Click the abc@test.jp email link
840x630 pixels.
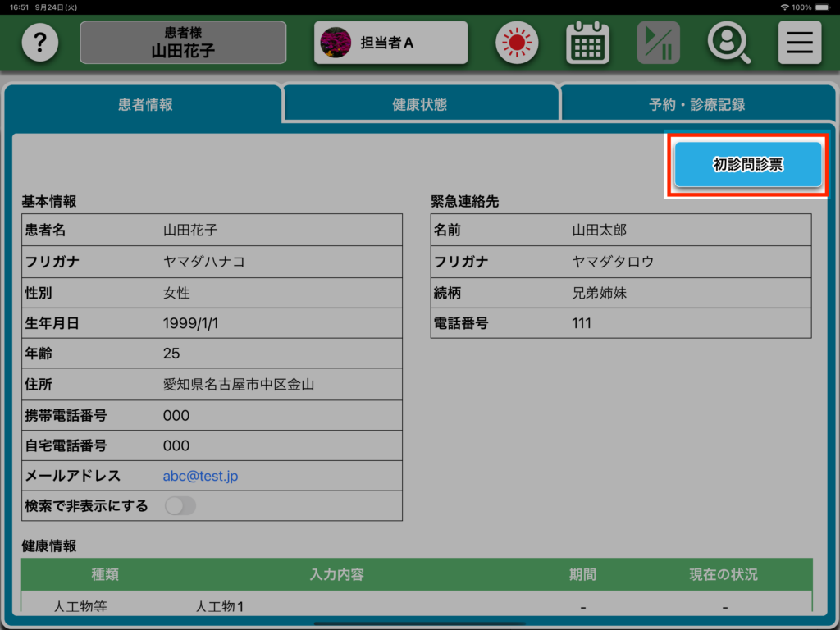tap(200, 476)
